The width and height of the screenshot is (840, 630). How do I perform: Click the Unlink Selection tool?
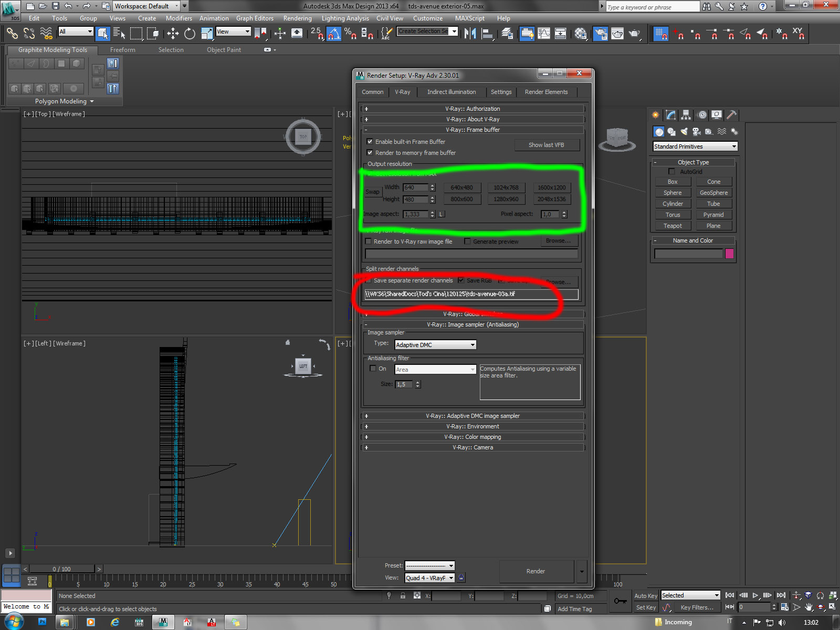(29, 34)
